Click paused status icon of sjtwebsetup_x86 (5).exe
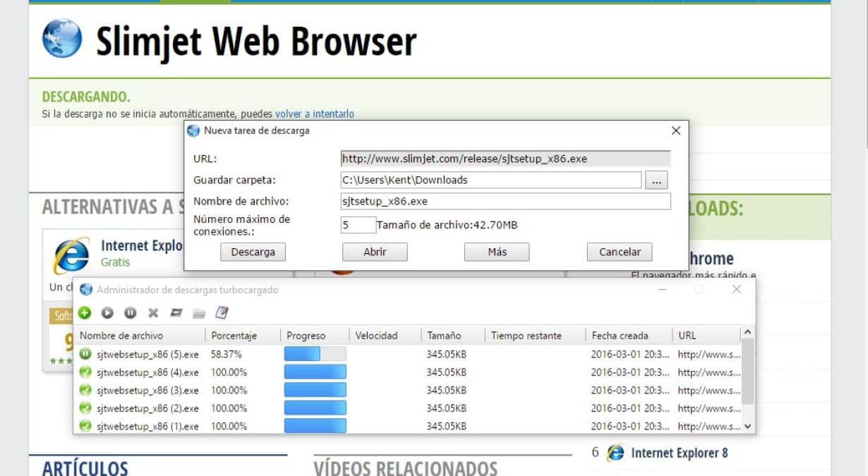868x476 pixels. (x=85, y=354)
